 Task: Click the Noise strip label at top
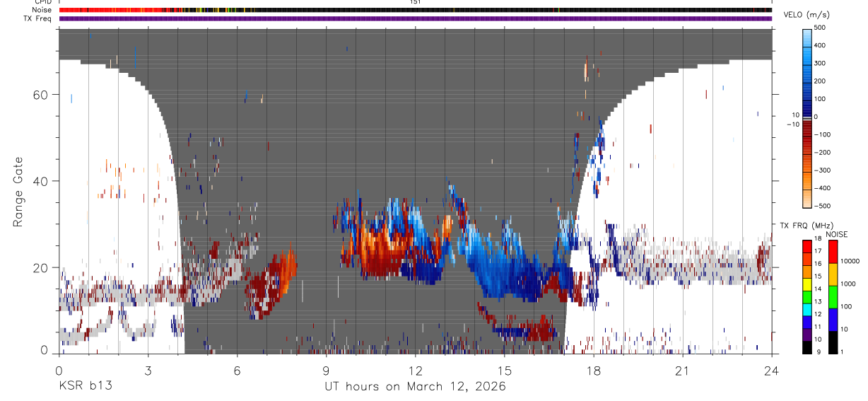pos(42,10)
